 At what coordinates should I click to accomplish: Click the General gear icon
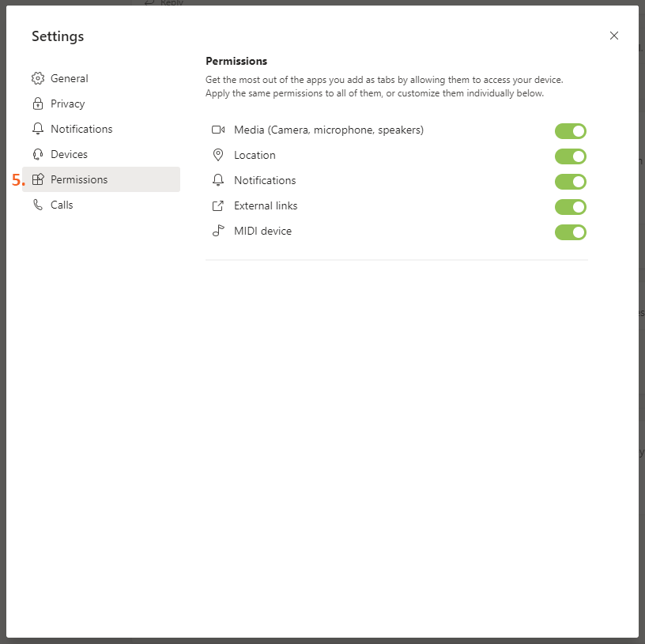coord(38,78)
